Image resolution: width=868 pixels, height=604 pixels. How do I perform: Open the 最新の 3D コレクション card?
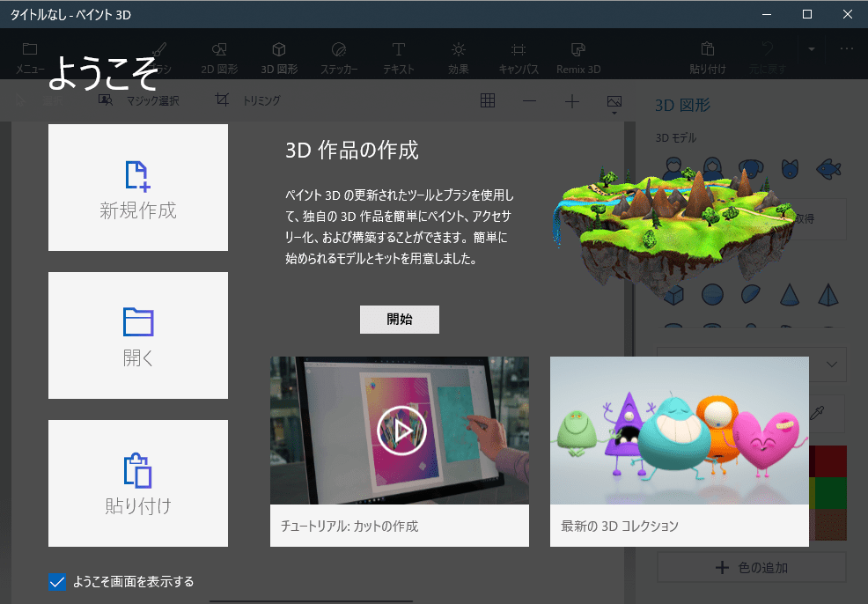pyautogui.click(x=680, y=451)
